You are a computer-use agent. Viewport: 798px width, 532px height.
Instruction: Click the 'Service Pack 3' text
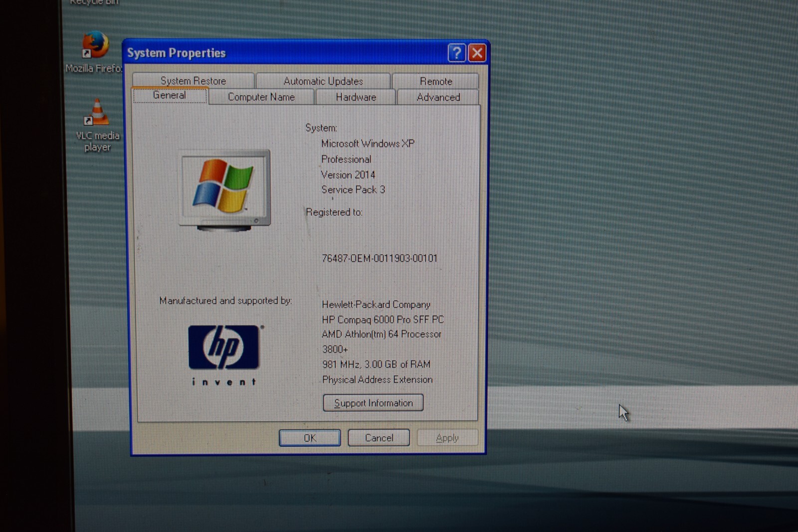tap(353, 190)
